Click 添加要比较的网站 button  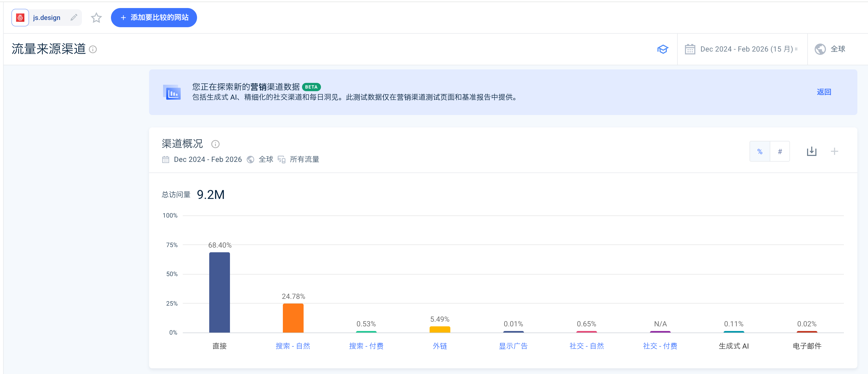[x=154, y=18]
